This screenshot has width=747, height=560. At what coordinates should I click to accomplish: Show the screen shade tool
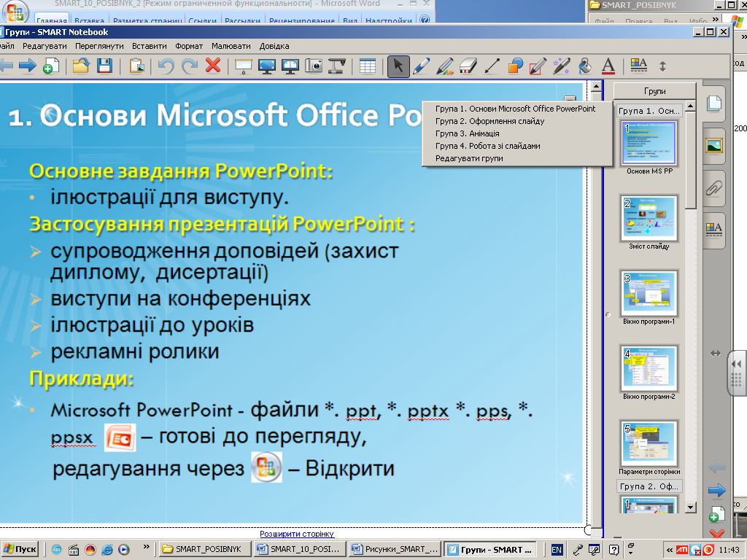[244, 66]
